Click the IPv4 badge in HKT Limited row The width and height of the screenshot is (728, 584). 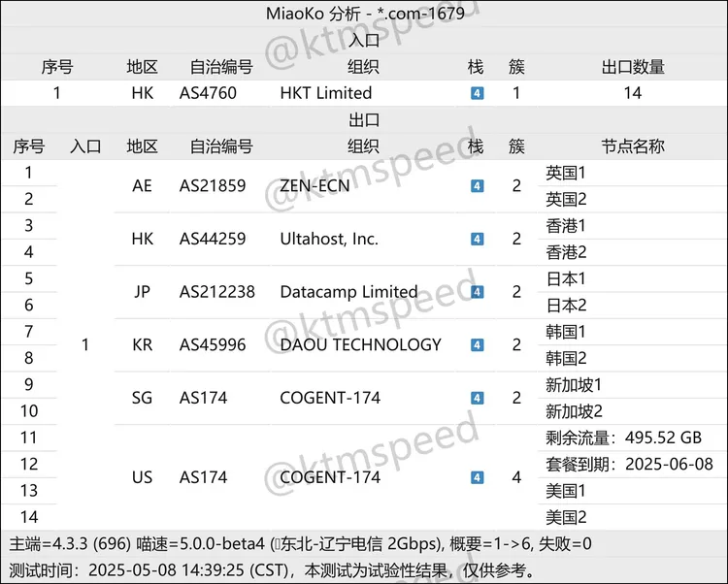point(477,94)
